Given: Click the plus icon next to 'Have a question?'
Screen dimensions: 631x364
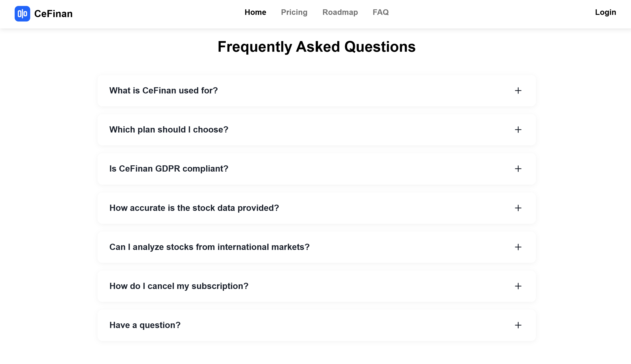Looking at the screenshot, I should (518, 325).
